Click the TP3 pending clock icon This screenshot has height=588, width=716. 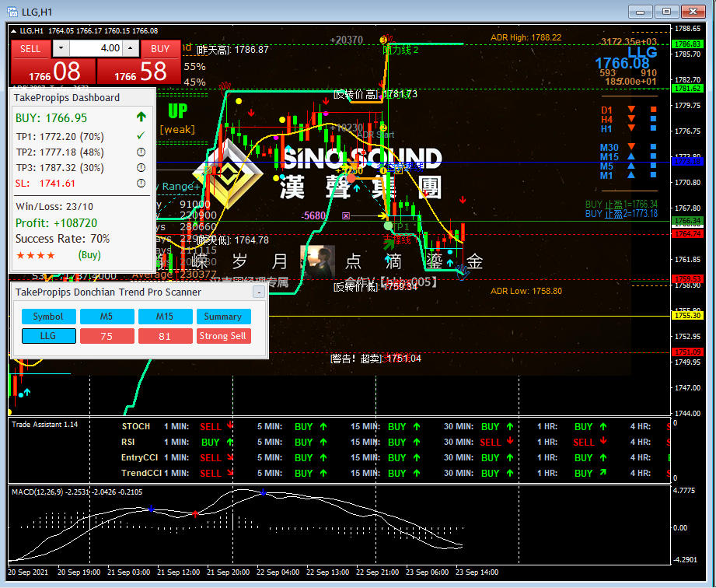point(141,168)
